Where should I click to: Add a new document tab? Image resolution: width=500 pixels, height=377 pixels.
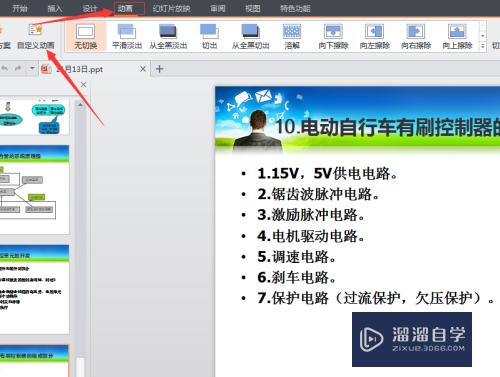pos(160,69)
